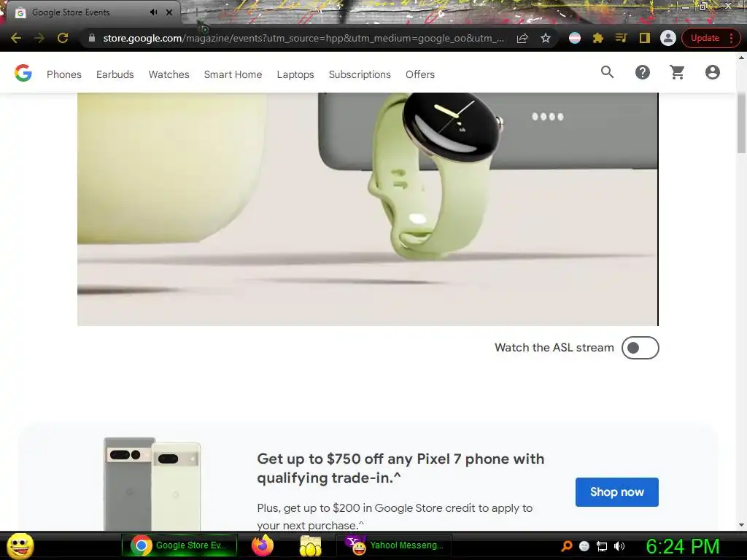Open the Subscriptions menu
Image resolution: width=747 pixels, height=560 pixels.
click(360, 74)
